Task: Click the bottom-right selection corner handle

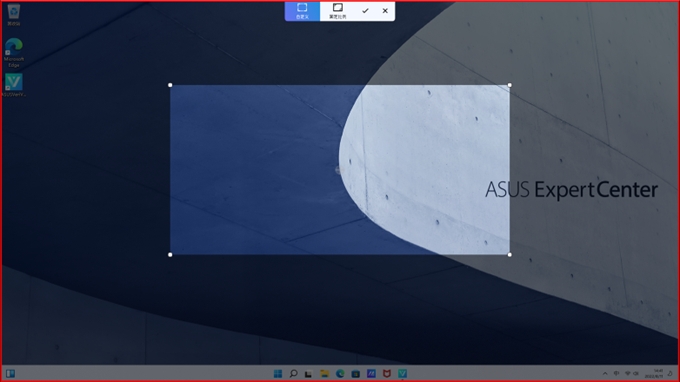Action: tap(510, 255)
